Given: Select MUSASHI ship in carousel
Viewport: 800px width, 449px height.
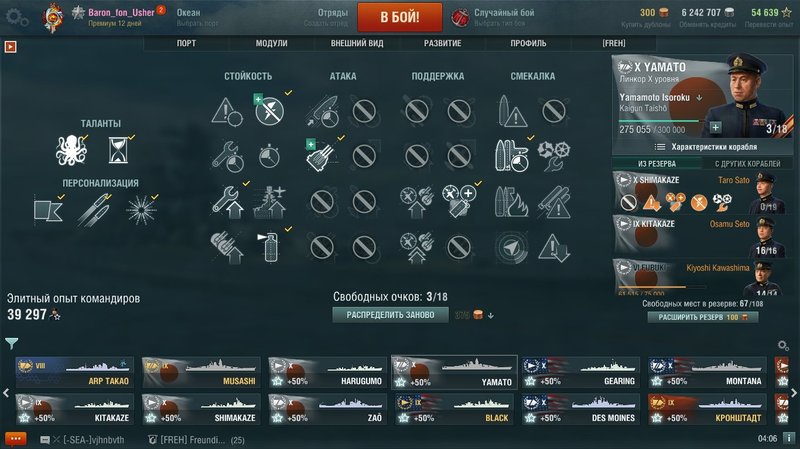Looking at the screenshot, I should [x=201, y=372].
